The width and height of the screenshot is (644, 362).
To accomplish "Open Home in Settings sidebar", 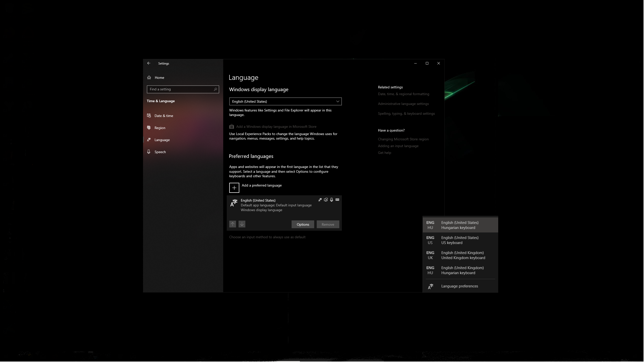I will 183,78.
